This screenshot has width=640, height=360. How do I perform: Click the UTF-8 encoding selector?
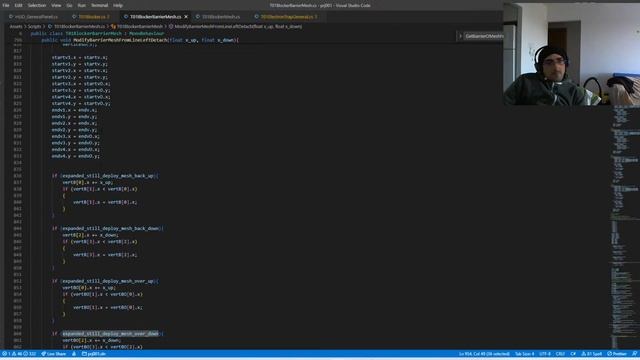(545, 354)
